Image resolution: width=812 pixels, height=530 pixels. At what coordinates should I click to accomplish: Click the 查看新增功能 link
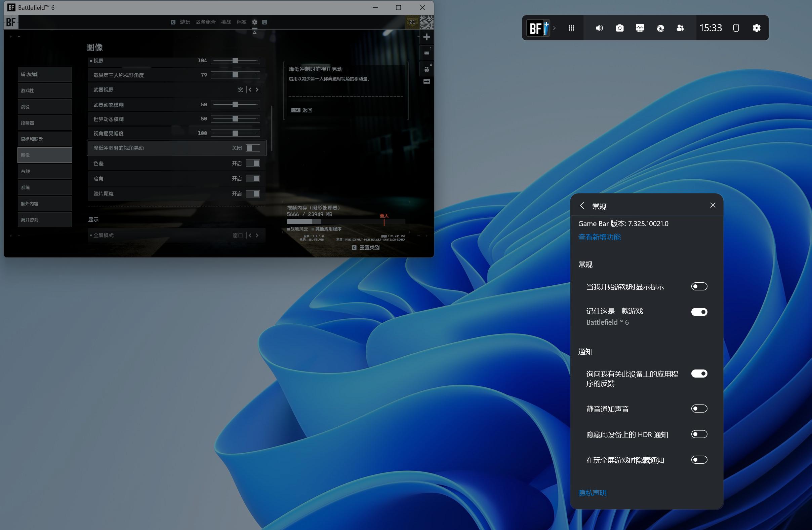click(x=600, y=237)
